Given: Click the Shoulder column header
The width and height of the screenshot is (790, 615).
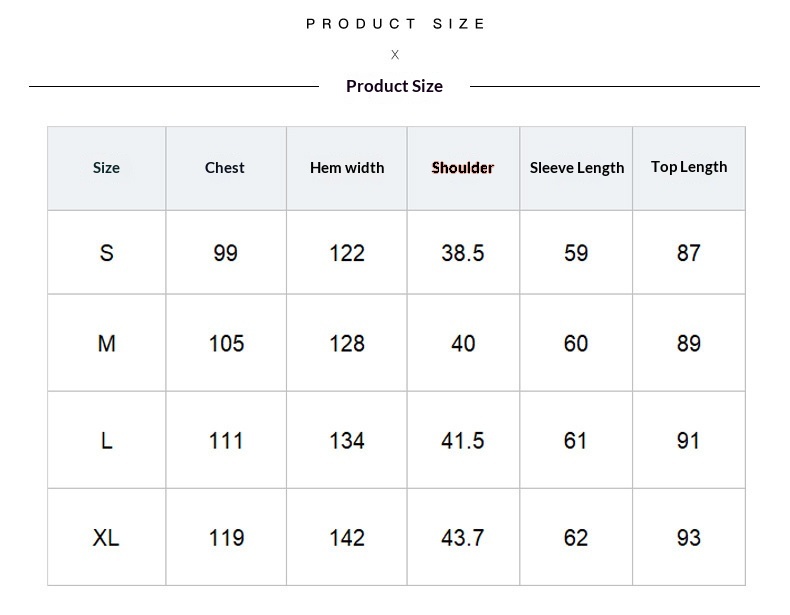Looking at the screenshot, I should click(463, 168).
